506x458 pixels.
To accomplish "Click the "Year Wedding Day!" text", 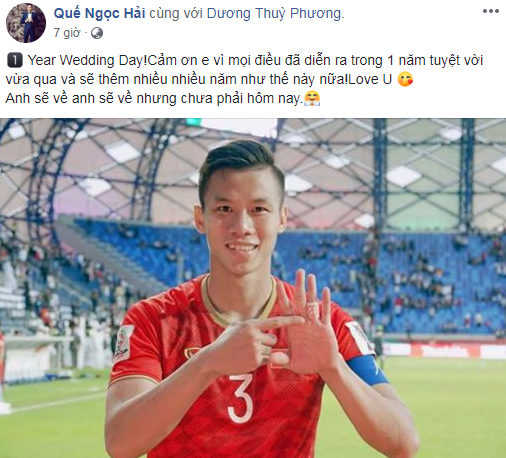I will click(87, 61).
